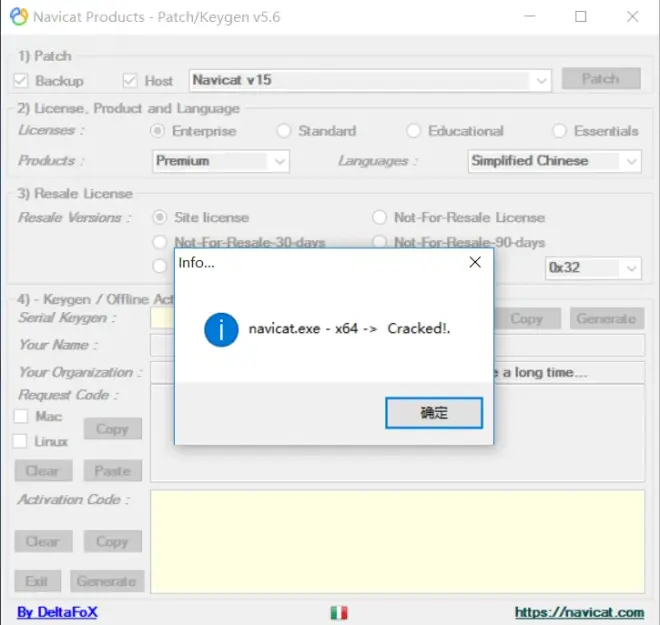
Task: Select the Essentials license radio
Action: pos(559,131)
